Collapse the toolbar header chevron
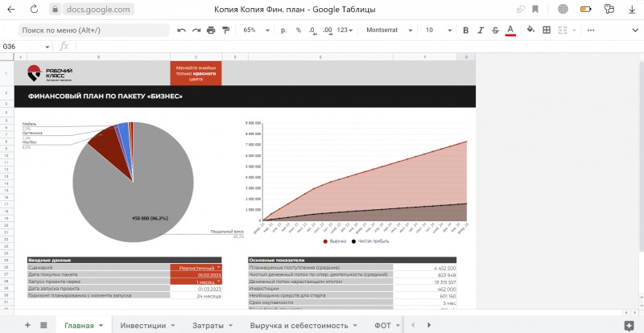 [634, 30]
